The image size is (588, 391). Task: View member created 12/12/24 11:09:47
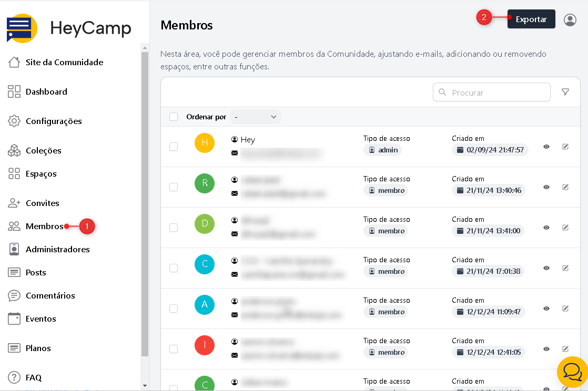[x=546, y=308]
